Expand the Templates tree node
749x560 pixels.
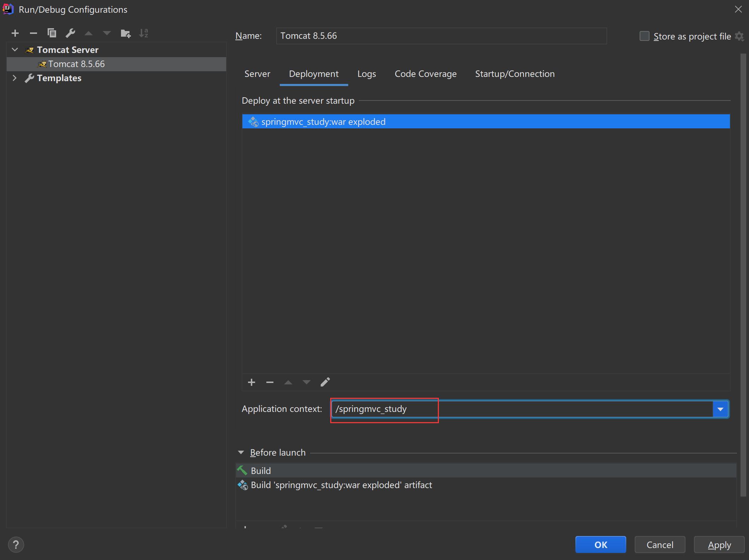tap(14, 78)
